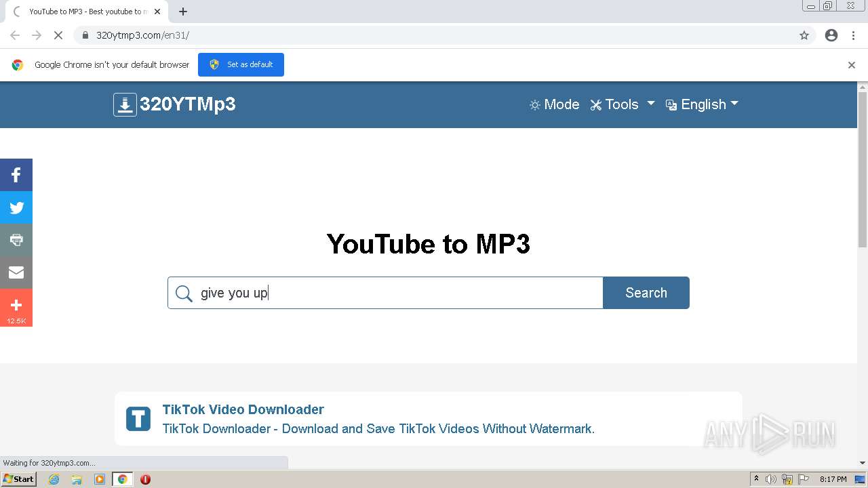The width and height of the screenshot is (868, 488).
Task: Dismiss the default browser notification bar
Action: pyautogui.click(x=852, y=65)
